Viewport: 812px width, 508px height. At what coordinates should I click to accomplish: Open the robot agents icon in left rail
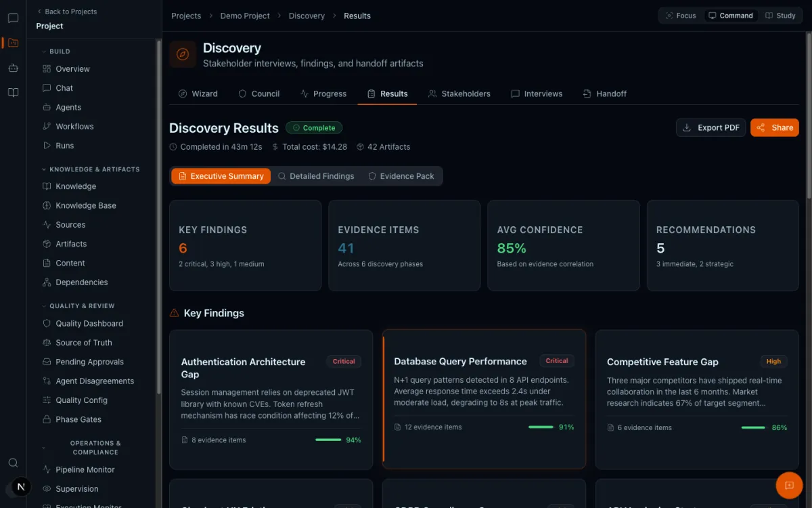click(13, 68)
